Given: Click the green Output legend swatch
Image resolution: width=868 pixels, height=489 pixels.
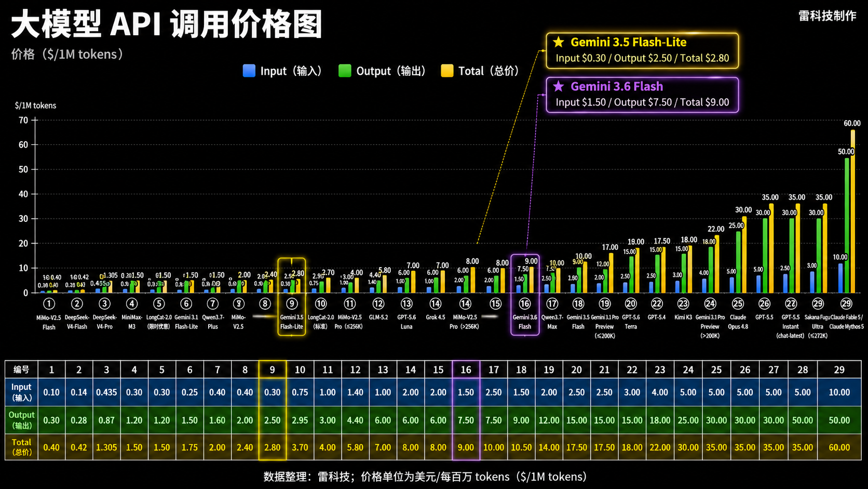Looking at the screenshot, I should coord(345,71).
